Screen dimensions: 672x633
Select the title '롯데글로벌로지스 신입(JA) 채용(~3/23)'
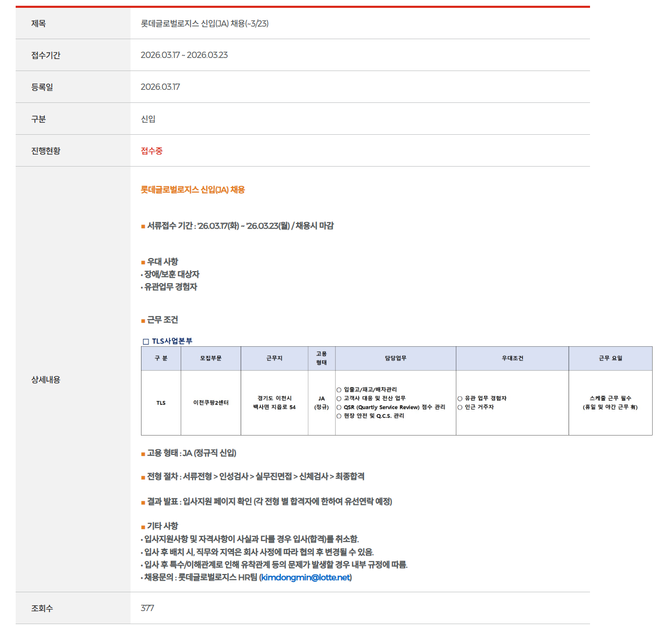coord(205,24)
